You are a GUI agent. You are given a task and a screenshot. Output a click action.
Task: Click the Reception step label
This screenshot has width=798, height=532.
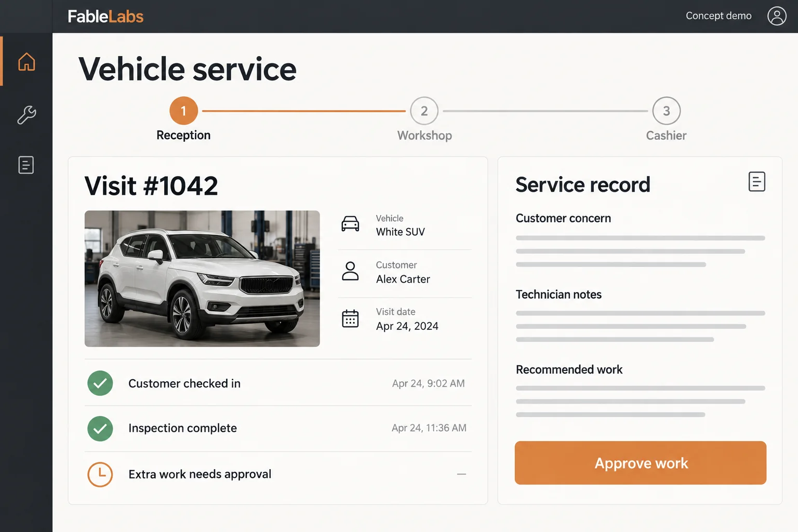183,135
